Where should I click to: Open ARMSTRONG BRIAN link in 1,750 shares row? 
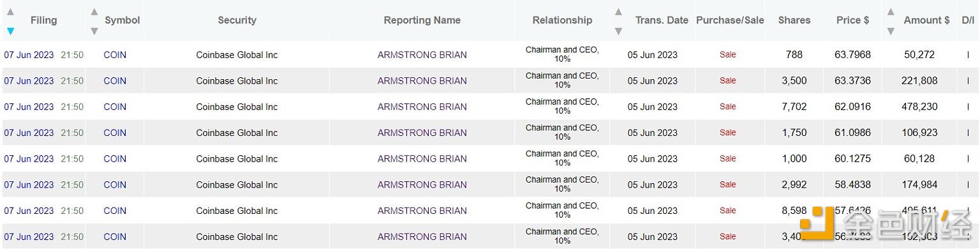422,133
